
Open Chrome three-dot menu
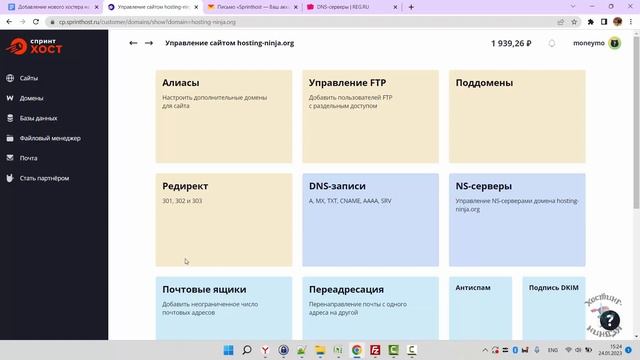point(631,22)
